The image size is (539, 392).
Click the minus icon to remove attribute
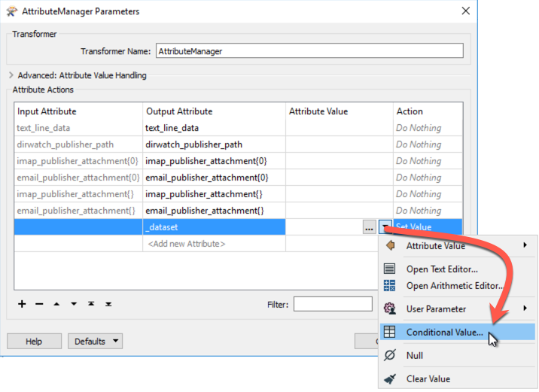[x=39, y=304]
